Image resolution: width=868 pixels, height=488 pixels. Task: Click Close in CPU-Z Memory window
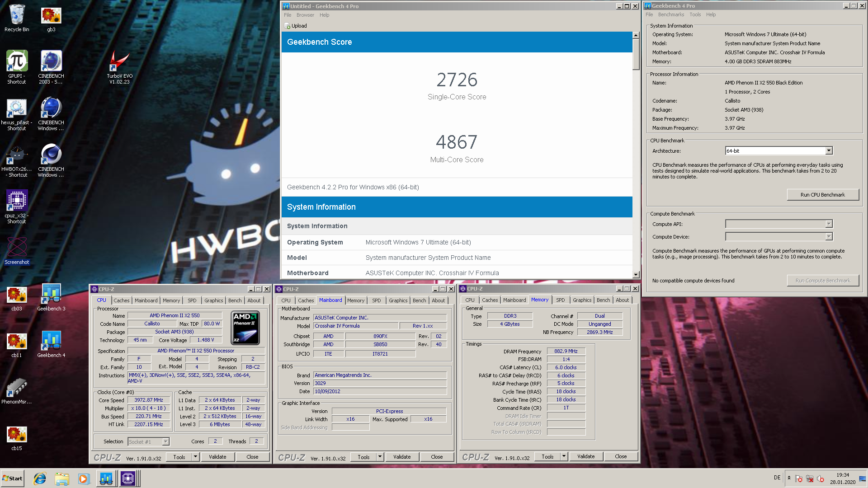coord(621,456)
